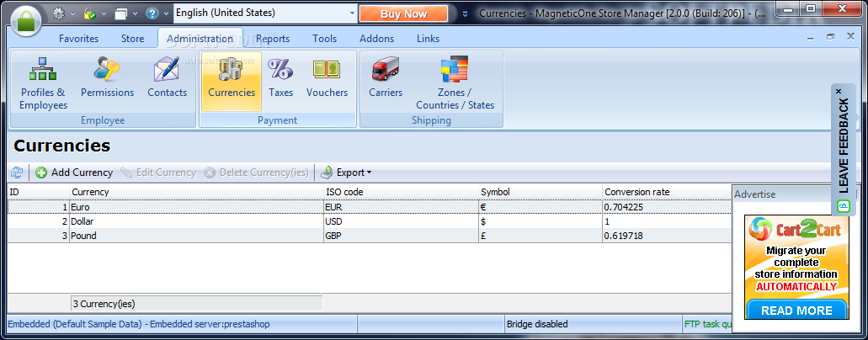The height and width of the screenshot is (340, 868).
Task: Open the Export dropdown
Action: [x=347, y=173]
